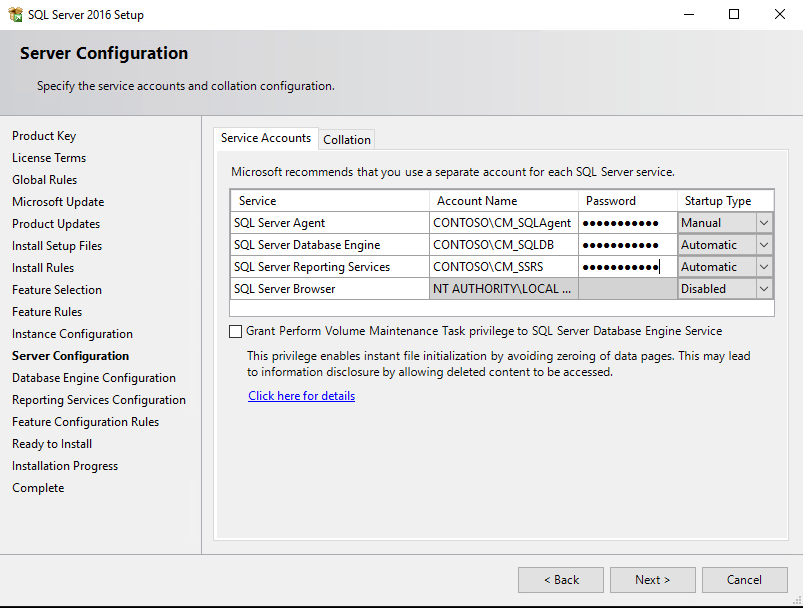Click Feature Selection step in sidebar
This screenshot has width=803, height=608.
pyautogui.click(x=57, y=290)
